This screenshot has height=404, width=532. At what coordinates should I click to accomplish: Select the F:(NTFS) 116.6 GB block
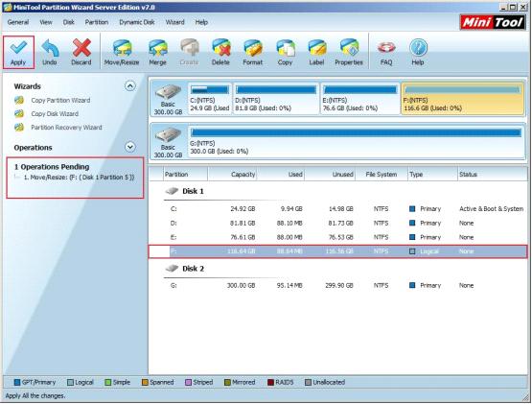[462, 99]
